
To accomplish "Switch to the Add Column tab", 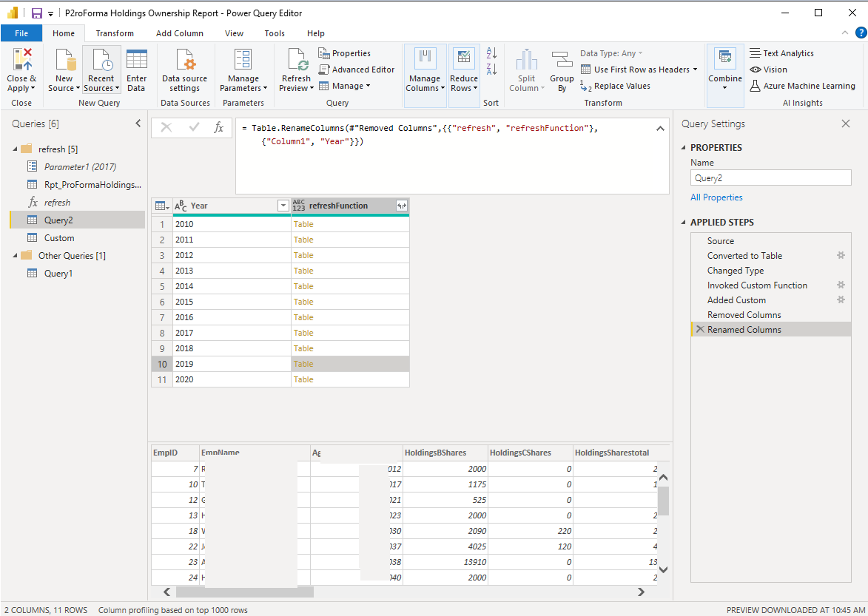I will [x=179, y=33].
